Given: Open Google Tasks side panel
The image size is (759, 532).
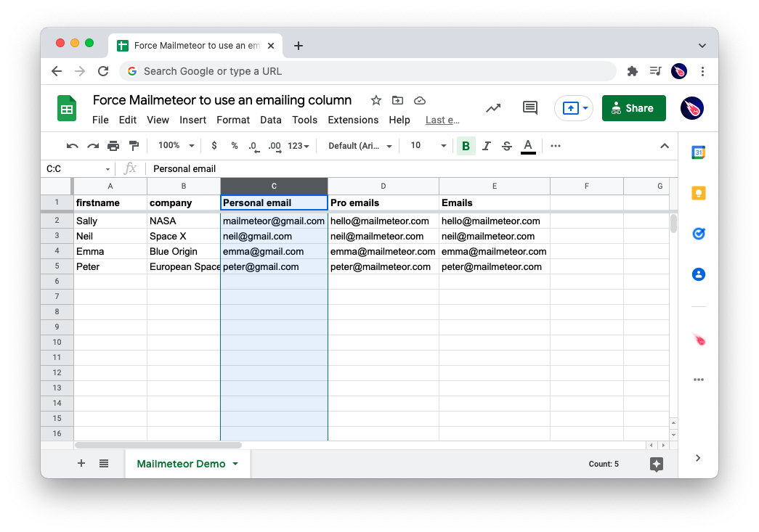Looking at the screenshot, I should [699, 234].
